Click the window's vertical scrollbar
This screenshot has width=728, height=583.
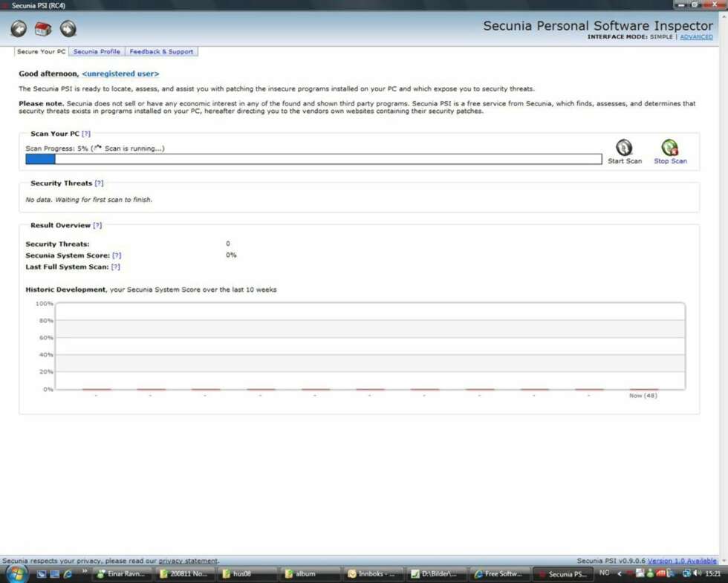coord(724,288)
